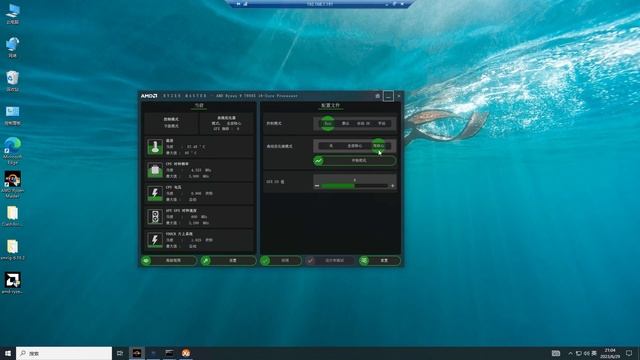Open the Clash folder icon on desktop
Viewport: 640px width, 360px height.
pos(13,216)
